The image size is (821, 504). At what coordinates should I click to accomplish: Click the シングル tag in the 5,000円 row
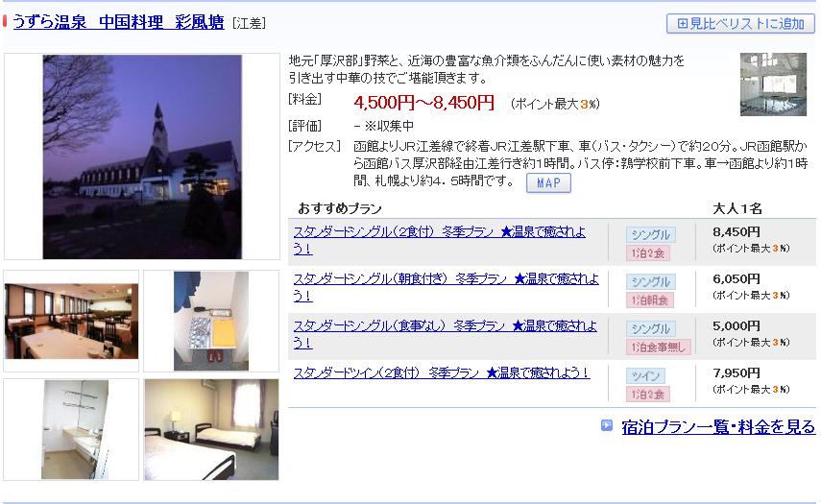click(x=651, y=328)
